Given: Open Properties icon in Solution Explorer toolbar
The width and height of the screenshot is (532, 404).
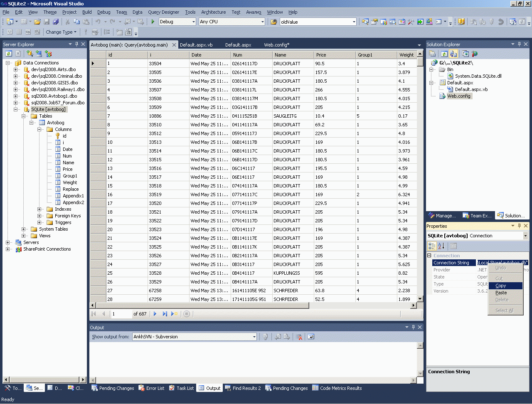Looking at the screenshot, I should point(432,54).
